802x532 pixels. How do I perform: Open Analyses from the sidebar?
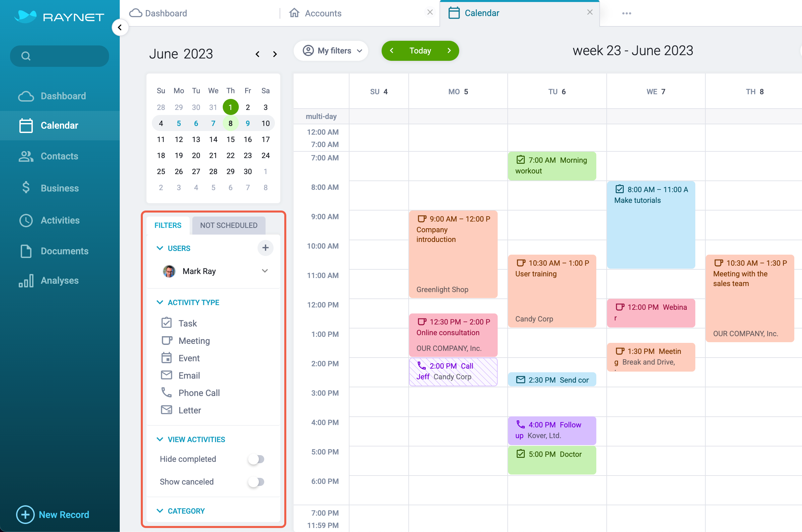click(60, 281)
